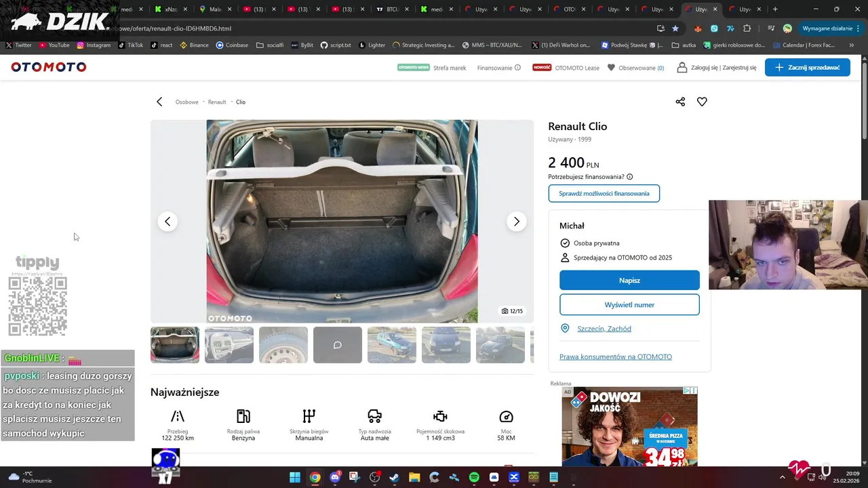Click the Zacznij sprzedawać button
The height and width of the screenshot is (488, 868).
[x=807, y=67]
